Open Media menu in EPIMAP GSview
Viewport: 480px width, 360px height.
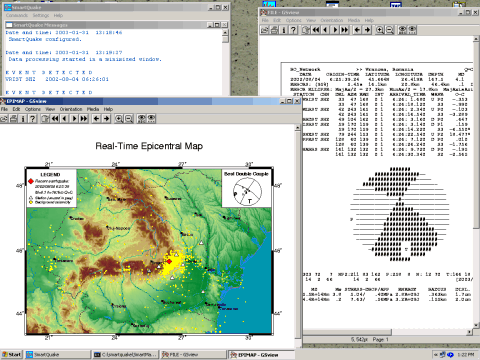[93, 109]
